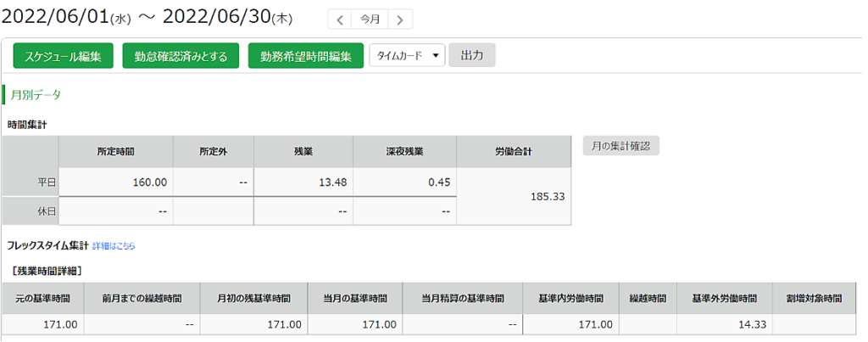Click the 深夜残業 column header

coord(404,151)
